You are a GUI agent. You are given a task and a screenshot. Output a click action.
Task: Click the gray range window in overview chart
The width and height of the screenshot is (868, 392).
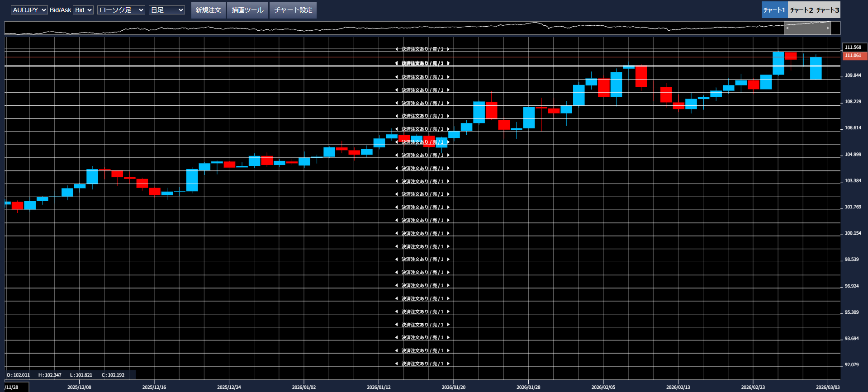click(807, 28)
